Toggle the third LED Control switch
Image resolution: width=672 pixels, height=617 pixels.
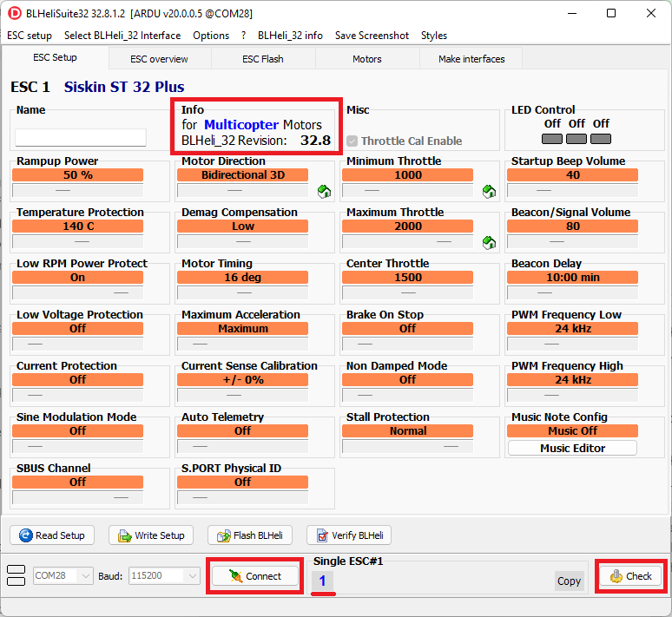601,139
